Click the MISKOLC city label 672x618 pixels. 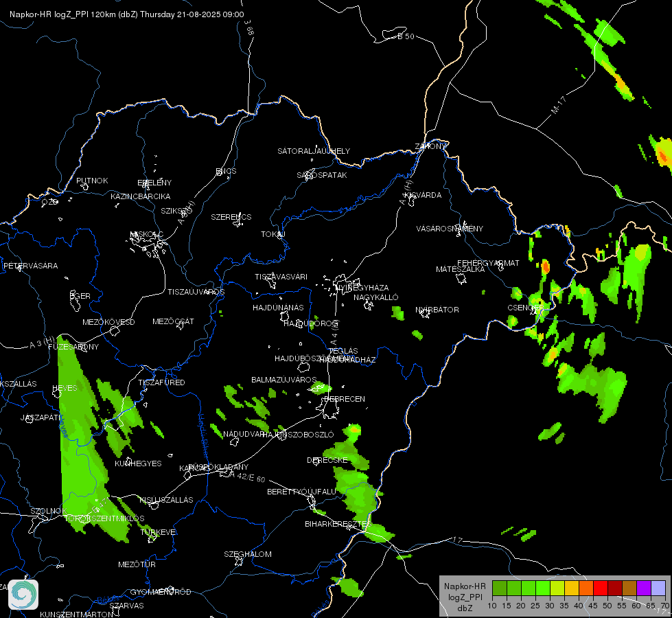(147, 234)
